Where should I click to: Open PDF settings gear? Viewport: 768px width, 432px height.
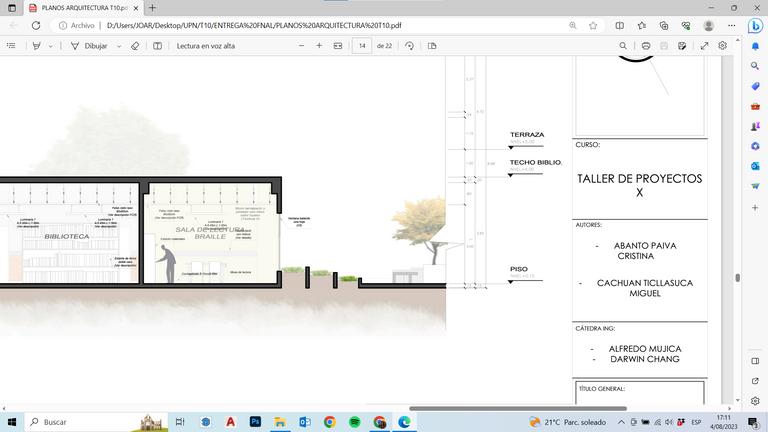[x=723, y=46]
